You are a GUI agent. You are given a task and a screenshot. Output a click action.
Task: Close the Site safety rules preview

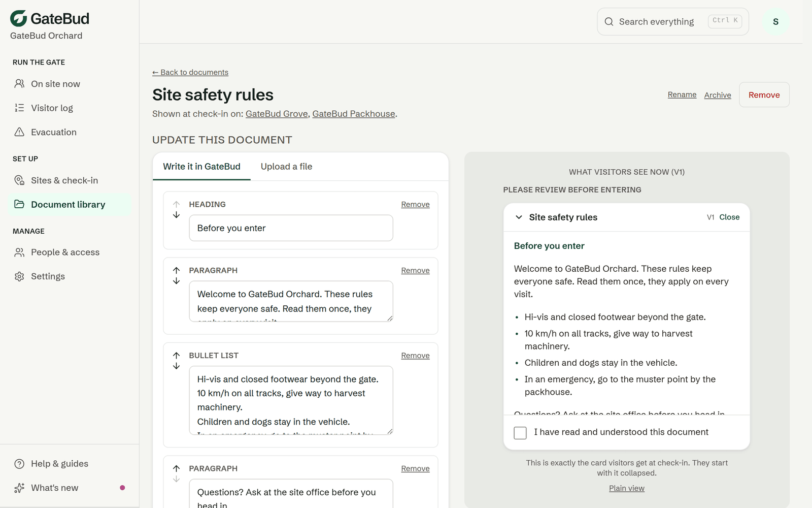729,217
